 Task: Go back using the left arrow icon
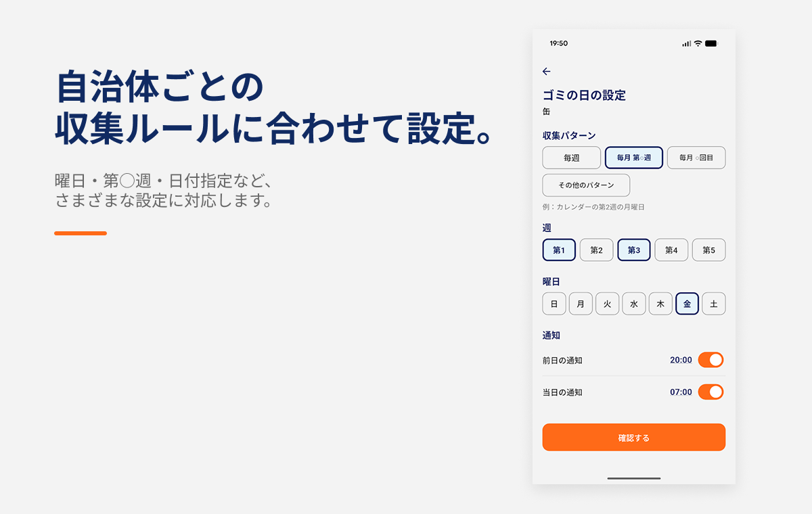pos(547,71)
